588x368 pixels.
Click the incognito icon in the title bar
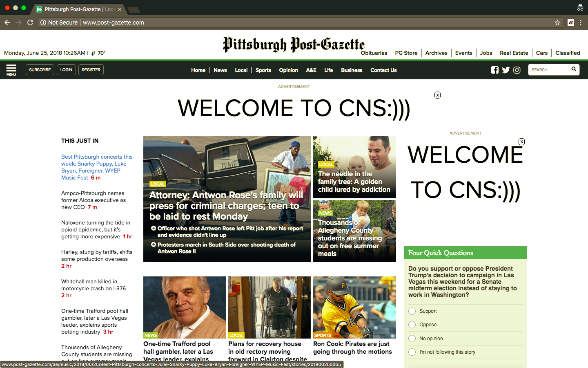(580, 7)
